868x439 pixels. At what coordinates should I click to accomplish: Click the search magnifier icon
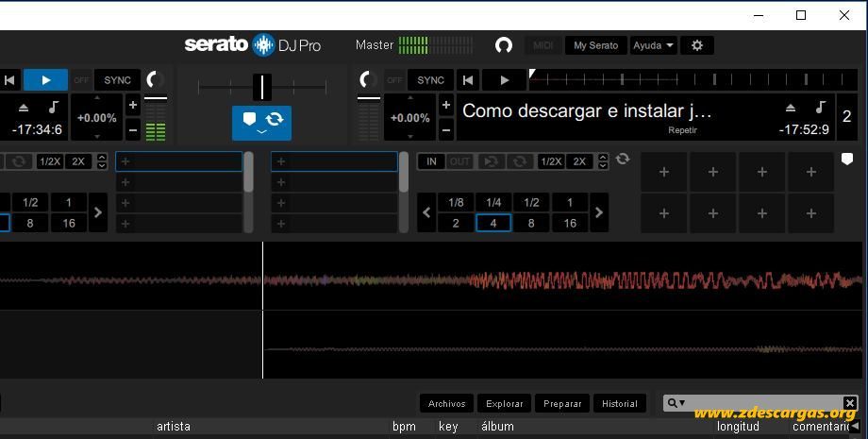[x=672, y=403]
